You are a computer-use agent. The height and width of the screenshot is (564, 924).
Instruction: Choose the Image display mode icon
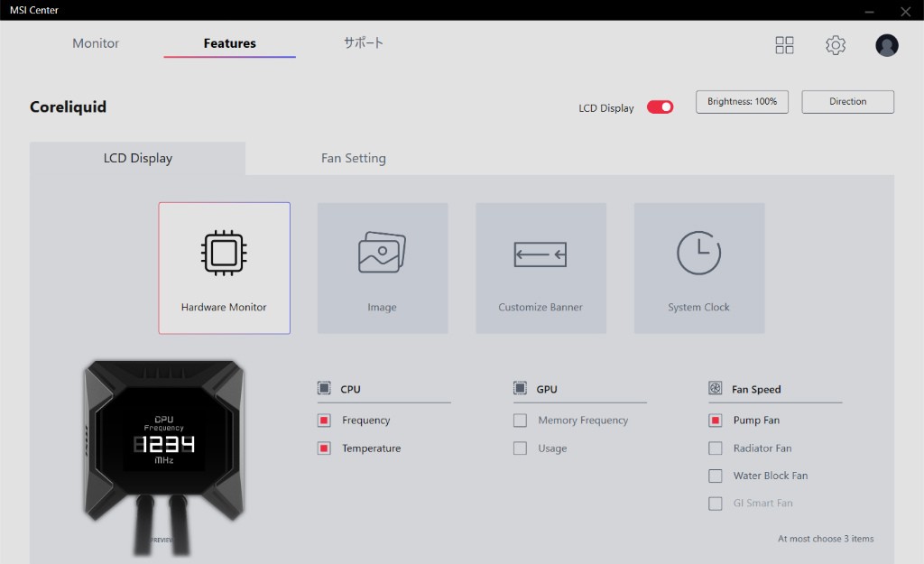click(x=382, y=253)
